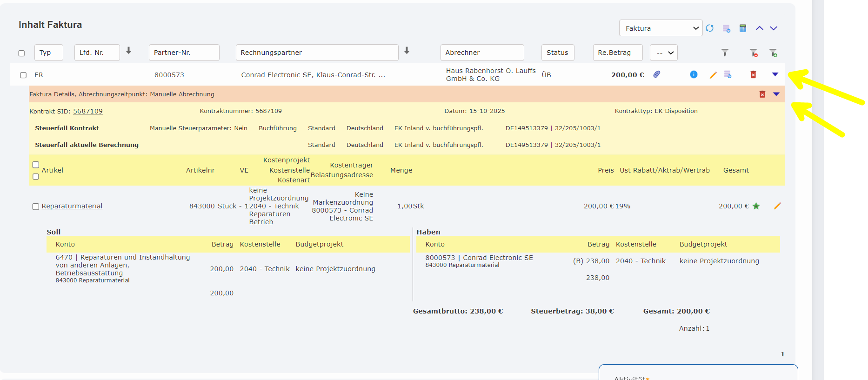868x380 pixels.
Task: Collapse Faktura Details section with blue triangle
Action: click(776, 94)
